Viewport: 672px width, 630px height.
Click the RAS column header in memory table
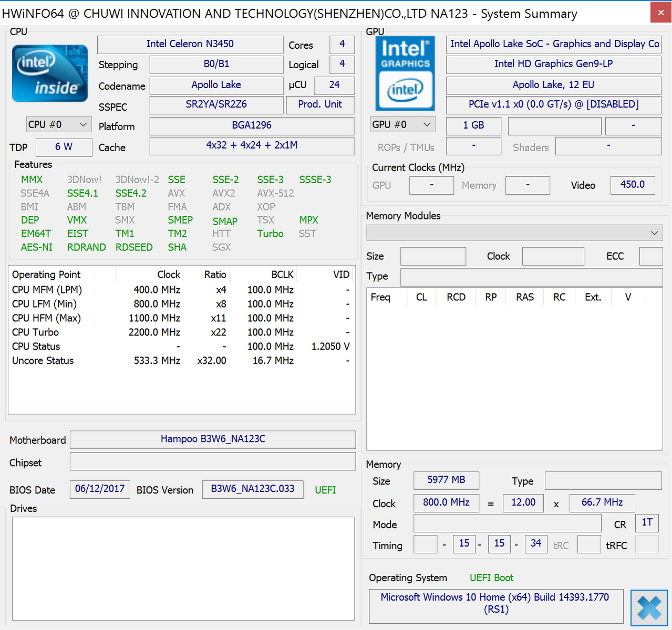pos(525,297)
